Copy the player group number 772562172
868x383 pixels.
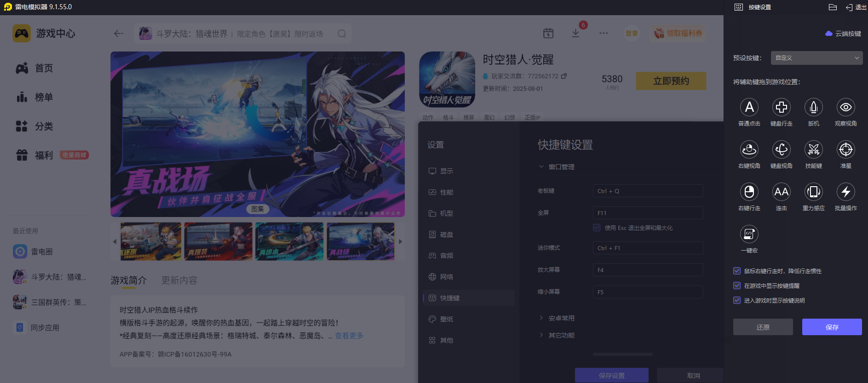tap(564, 76)
